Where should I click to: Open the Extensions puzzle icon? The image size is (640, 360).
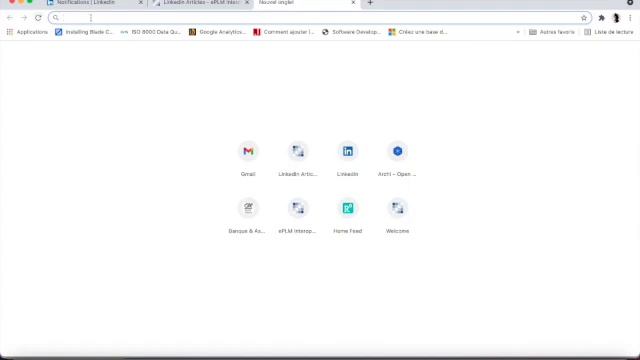(x=601, y=18)
